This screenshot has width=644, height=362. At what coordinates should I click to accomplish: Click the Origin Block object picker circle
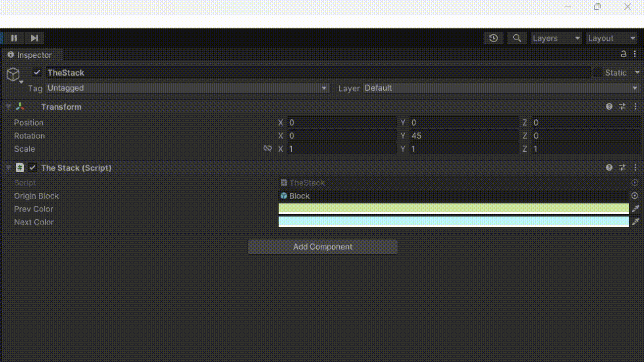coord(635,196)
